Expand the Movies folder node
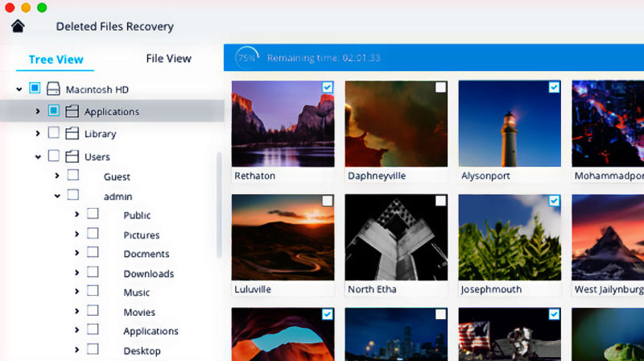This screenshot has width=644, height=361. [x=76, y=311]
